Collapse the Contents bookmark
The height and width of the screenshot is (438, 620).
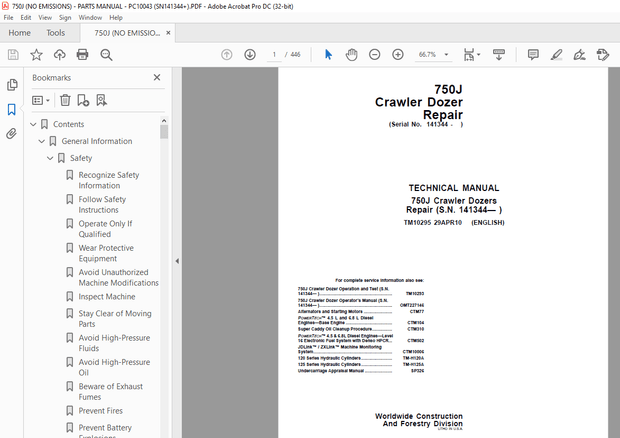point(33,124)
